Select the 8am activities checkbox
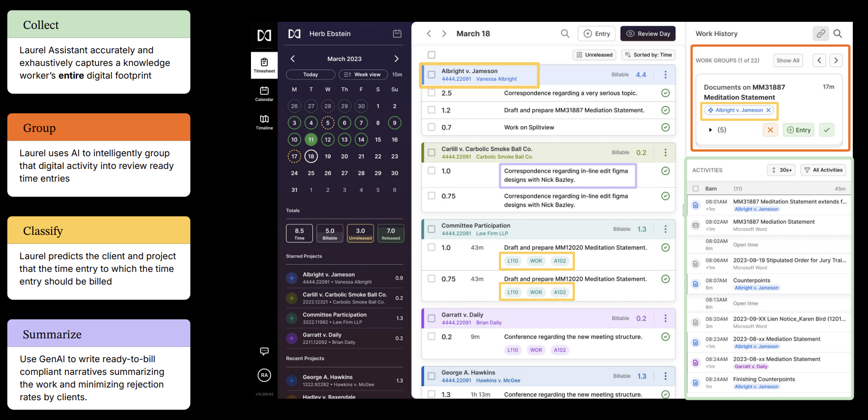 [x=696, y=189]
